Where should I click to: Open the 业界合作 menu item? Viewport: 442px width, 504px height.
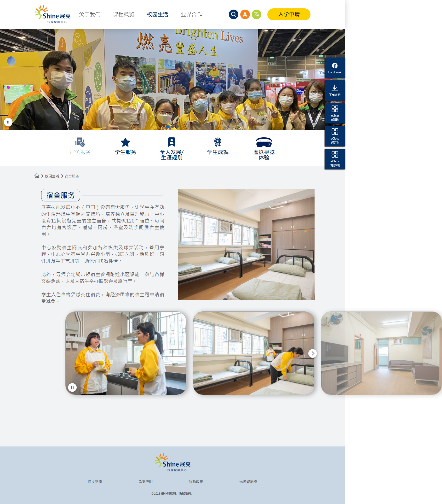pos(191,14)
